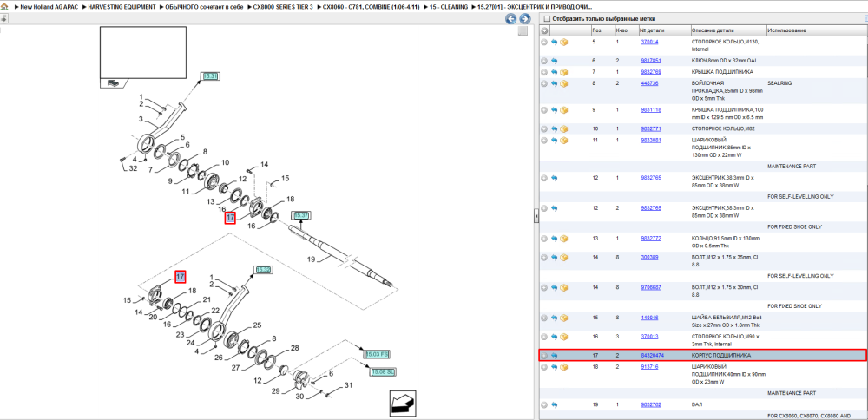Add part 9833081 with its plus icon
The width and height of the screenshot is (868, 420).
[545, 141]
